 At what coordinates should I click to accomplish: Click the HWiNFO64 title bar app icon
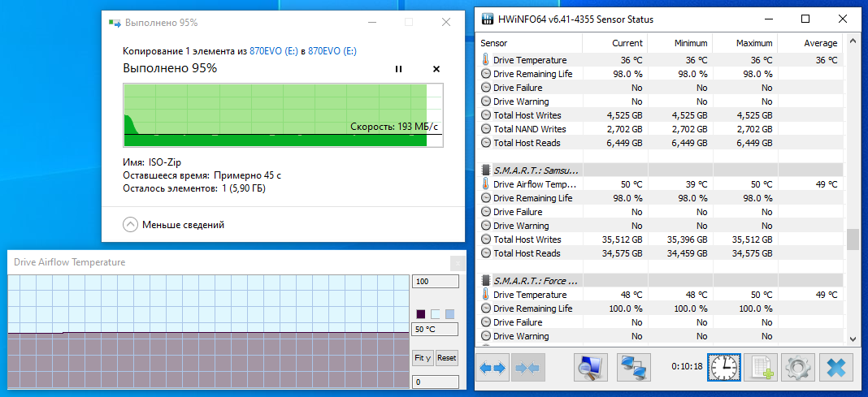(487, 19)
